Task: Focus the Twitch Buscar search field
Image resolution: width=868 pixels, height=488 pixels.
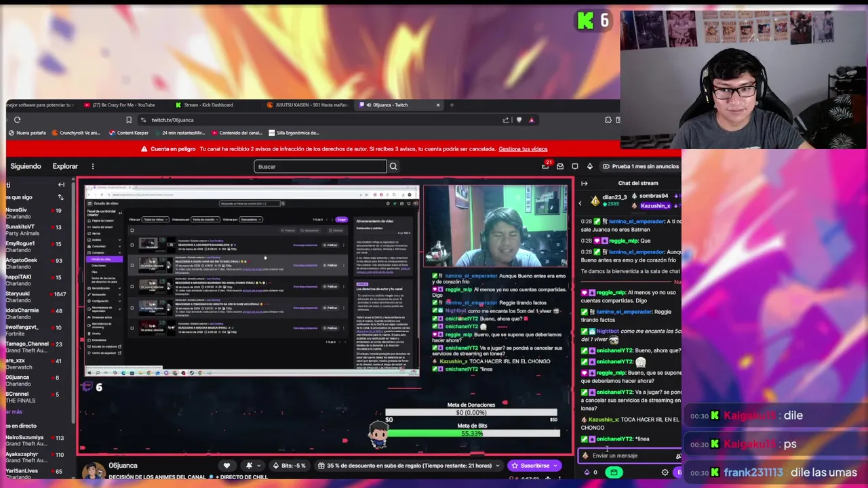Action: point(320,166)
